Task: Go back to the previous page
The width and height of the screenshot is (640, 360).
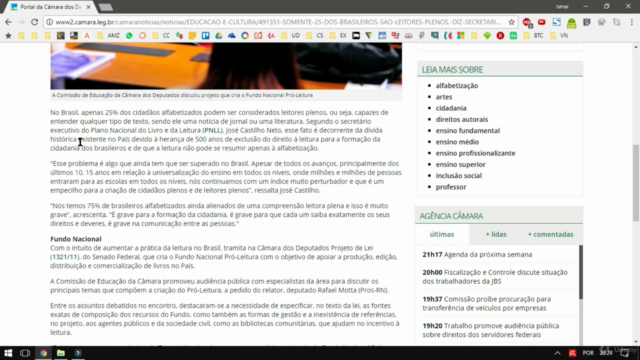Action: [8, 22]
